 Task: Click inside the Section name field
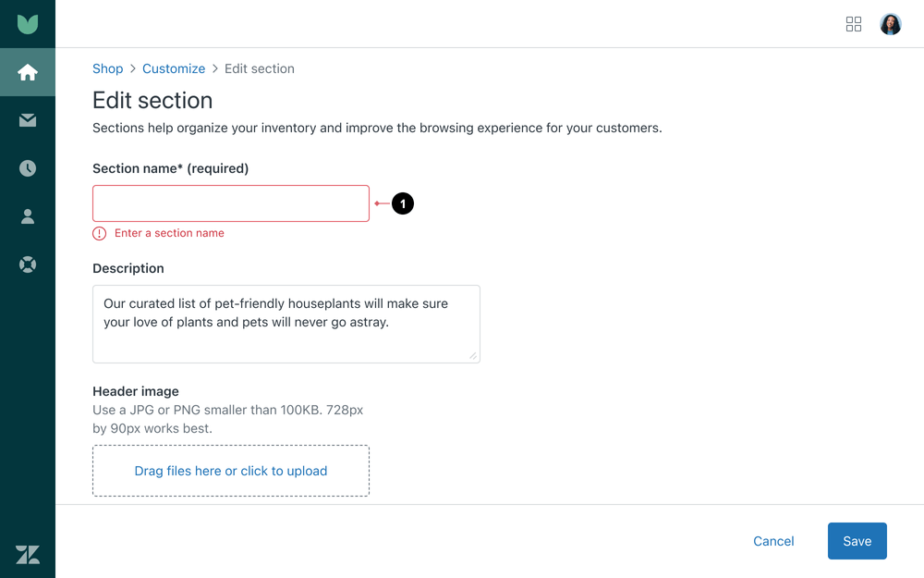click(x=230, y=203)
